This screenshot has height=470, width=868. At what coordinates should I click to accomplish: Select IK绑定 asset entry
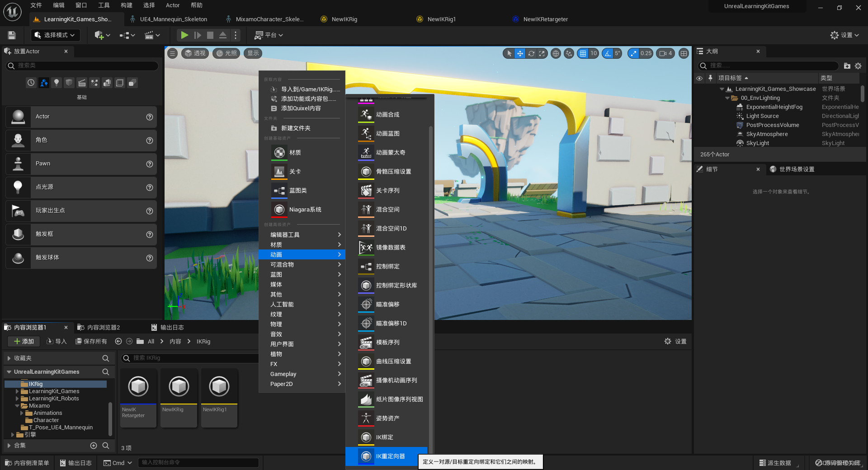click(x=387, y=437)
